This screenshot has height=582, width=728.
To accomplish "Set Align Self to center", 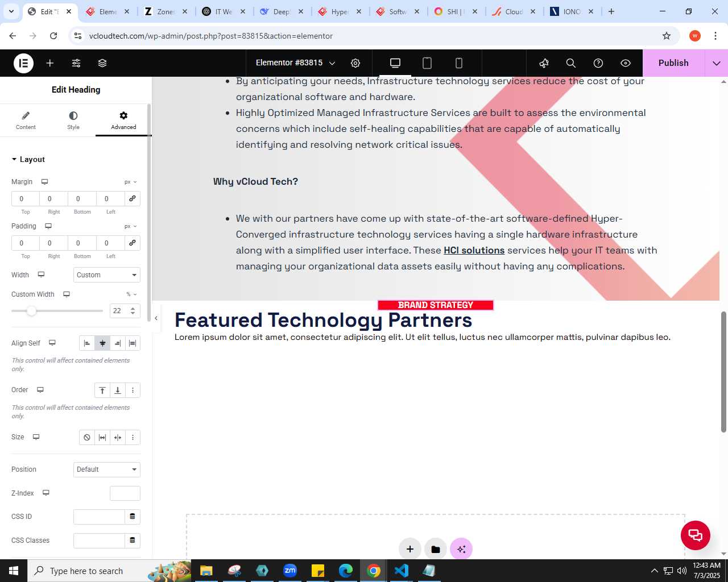I will click(102, 343).
